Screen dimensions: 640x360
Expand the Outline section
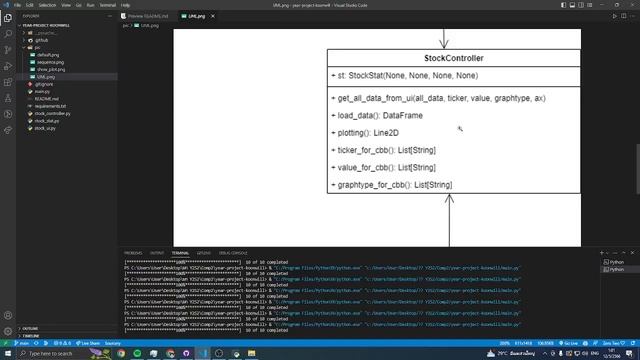pos(67,328)
